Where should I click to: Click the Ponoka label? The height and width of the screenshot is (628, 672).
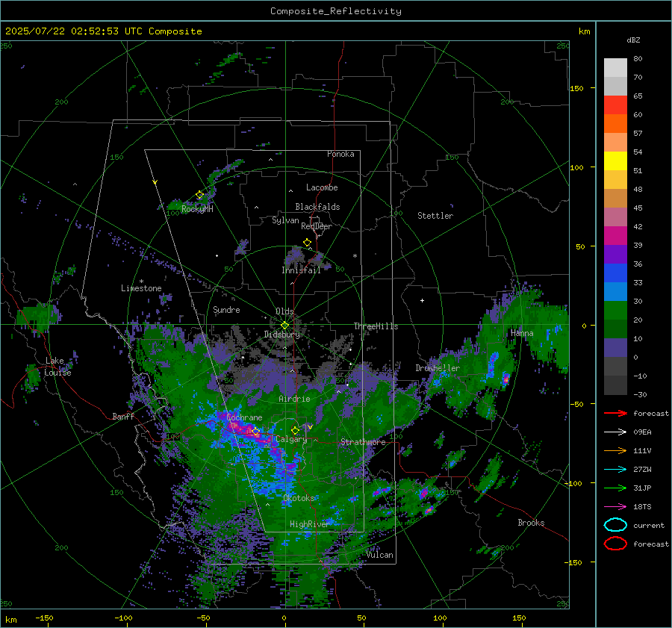(340, 154)
